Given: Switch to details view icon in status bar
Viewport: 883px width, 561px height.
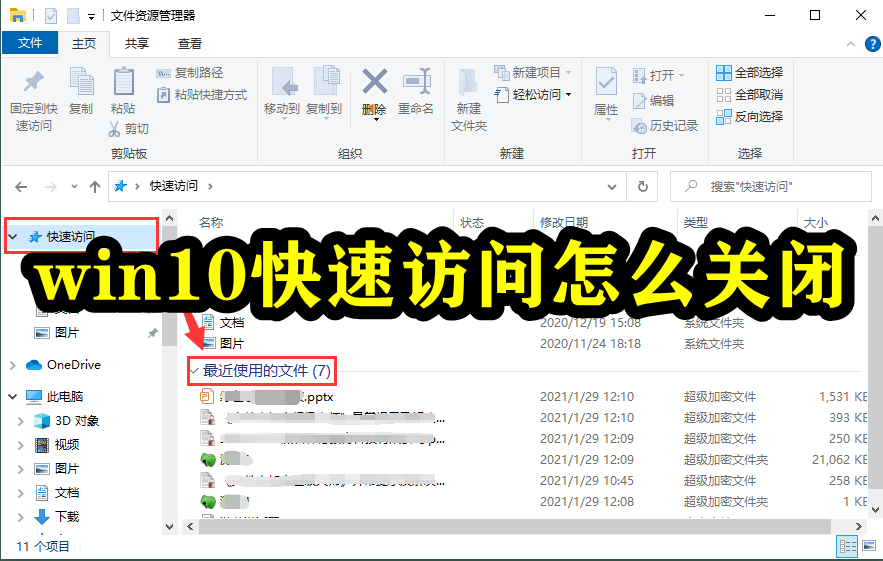Looking at the screenshot, I should 848,546.
